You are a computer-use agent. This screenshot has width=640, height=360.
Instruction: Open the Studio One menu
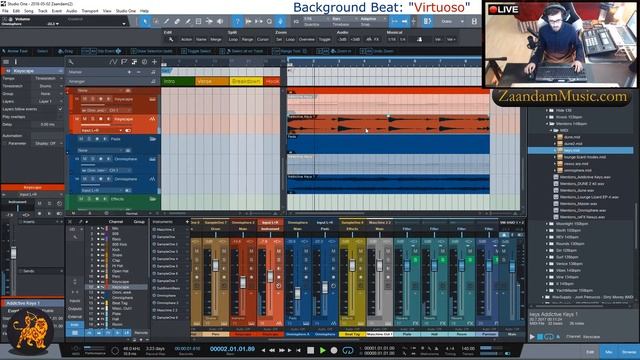point(126,11)
